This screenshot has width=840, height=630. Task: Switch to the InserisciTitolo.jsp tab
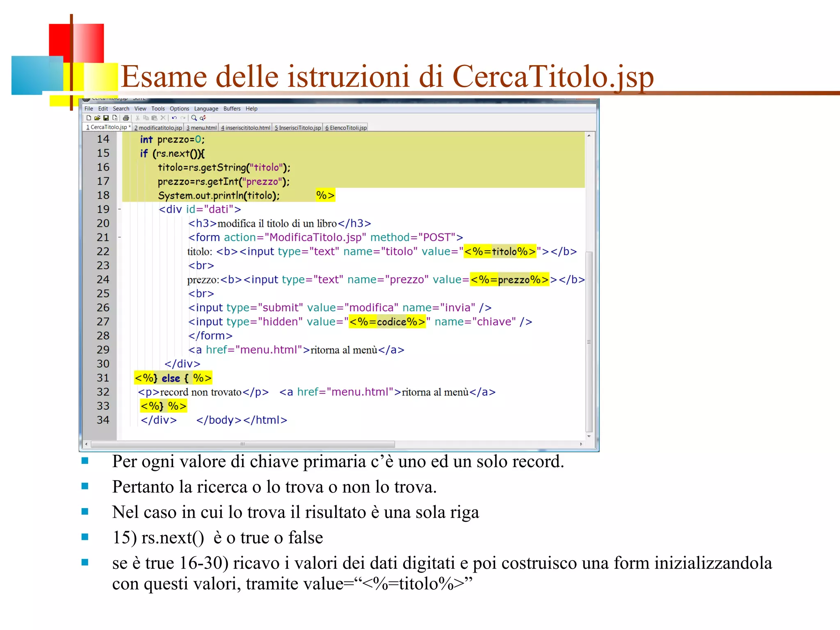tap(297, 128)
